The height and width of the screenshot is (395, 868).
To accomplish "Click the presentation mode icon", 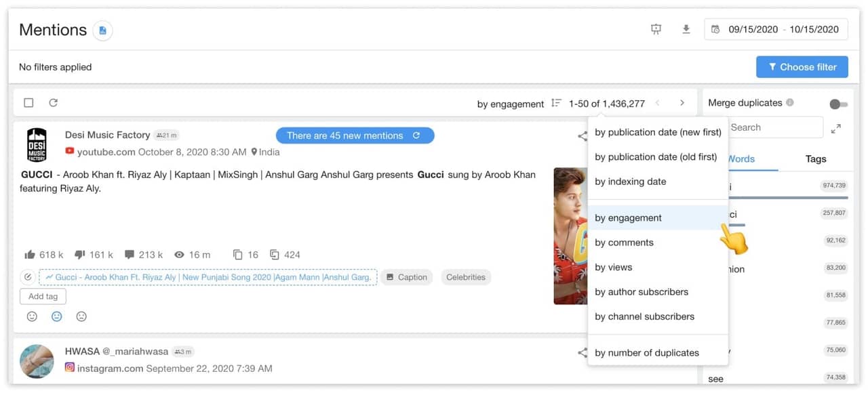I will (x=655, y=29).
